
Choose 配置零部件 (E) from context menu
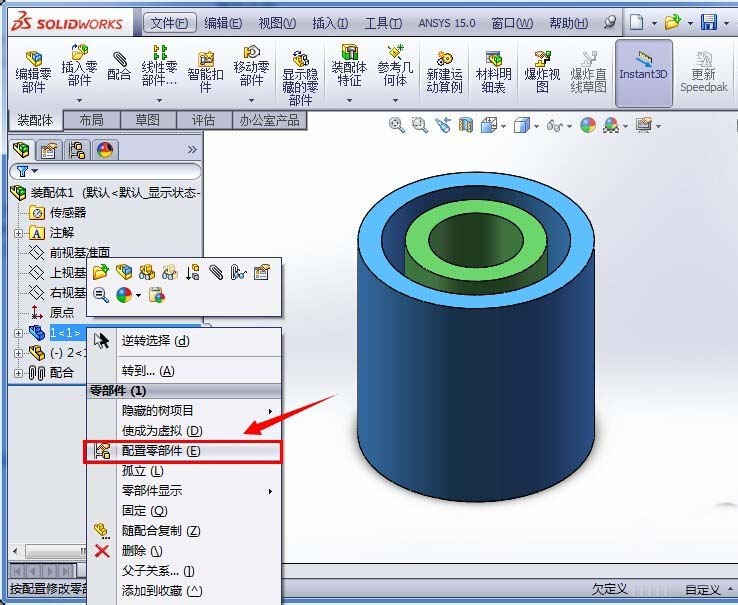(x=184, y=451)
